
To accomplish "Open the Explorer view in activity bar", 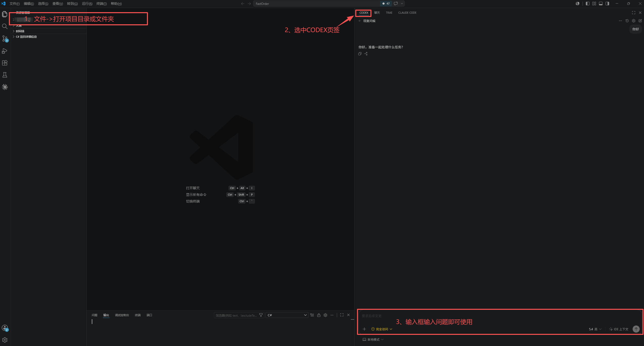I will 5,14.
